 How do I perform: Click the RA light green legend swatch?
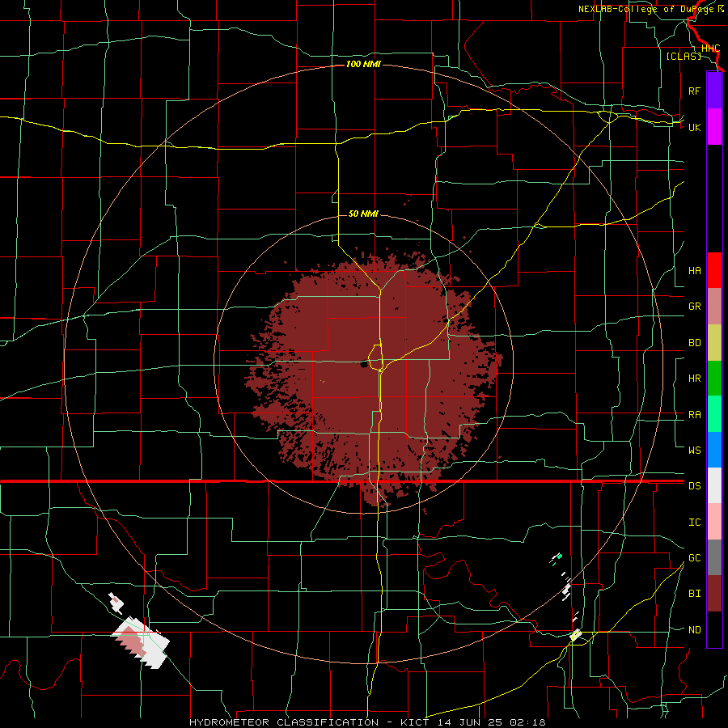coord(714,414)
